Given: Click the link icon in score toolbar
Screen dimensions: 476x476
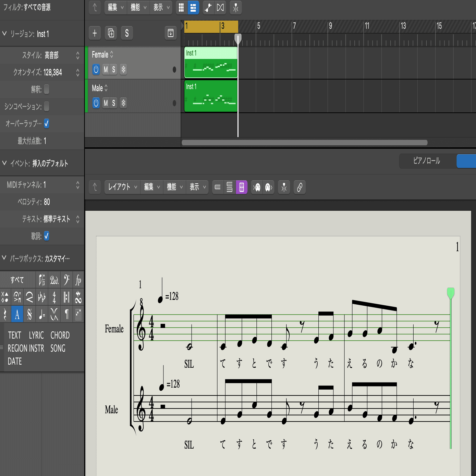Looking at the screenshot, I should 300,187.
